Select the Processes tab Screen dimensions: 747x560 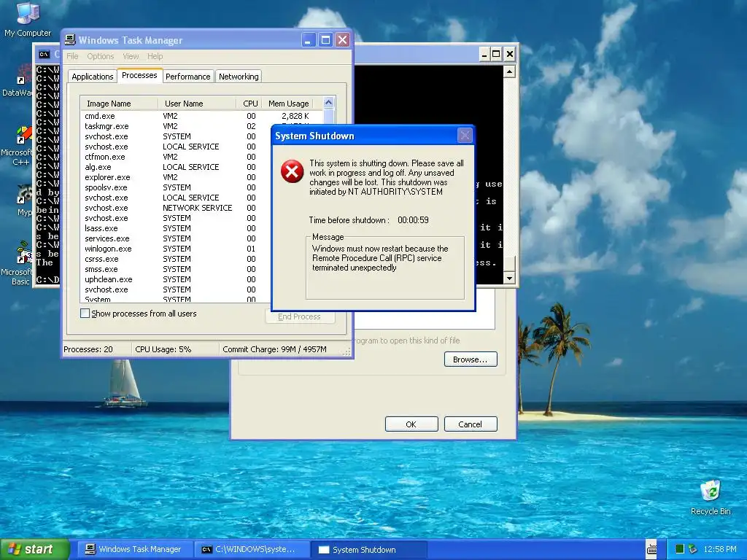point(139,75)
